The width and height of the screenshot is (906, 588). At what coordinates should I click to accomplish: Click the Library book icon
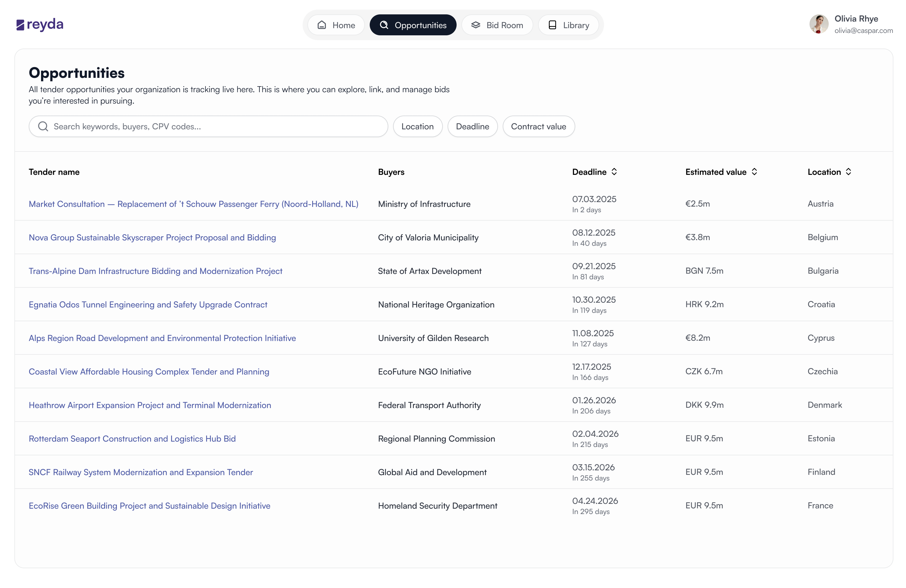coord(552,25)
